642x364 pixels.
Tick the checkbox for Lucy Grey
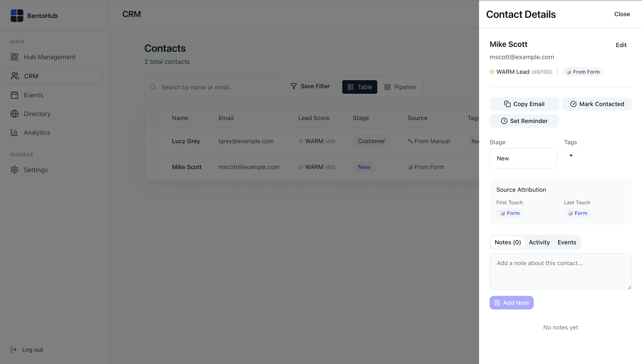155,141
